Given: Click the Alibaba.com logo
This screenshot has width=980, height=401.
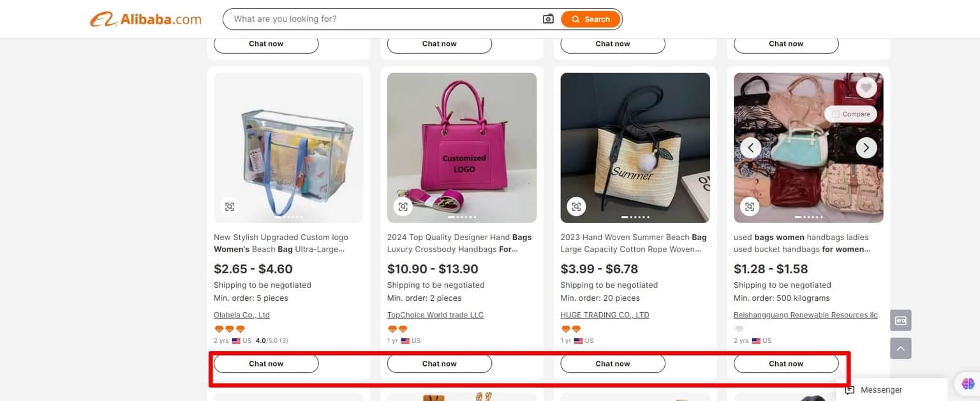Looking at the screenshot, I should pos(145,19).
